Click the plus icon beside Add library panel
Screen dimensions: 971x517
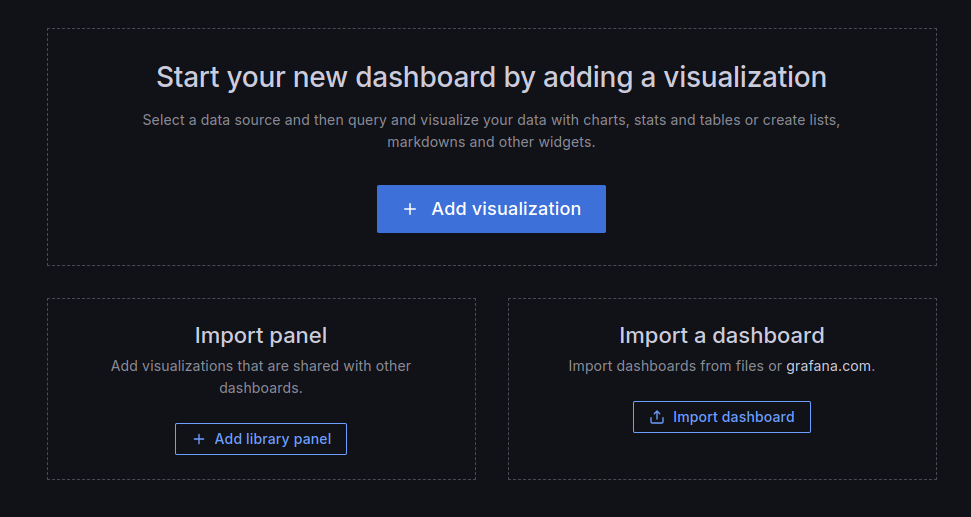pyautogui.click(x=198, y=439)
